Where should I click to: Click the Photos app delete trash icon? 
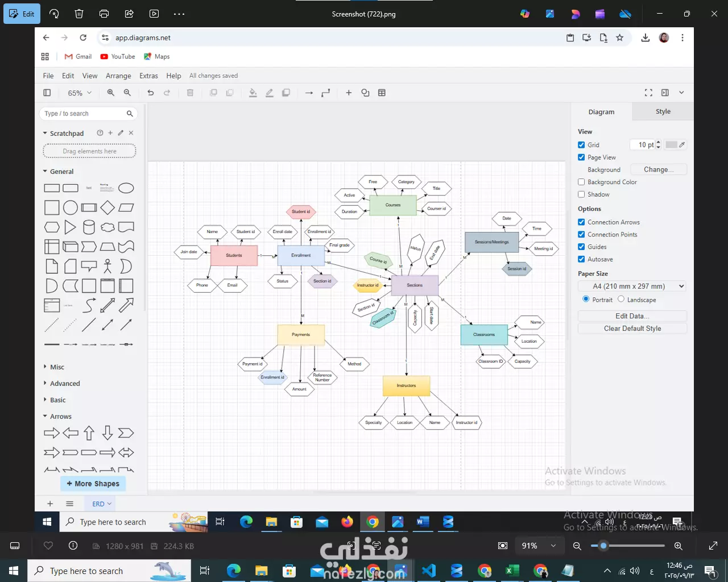(79, 14)
